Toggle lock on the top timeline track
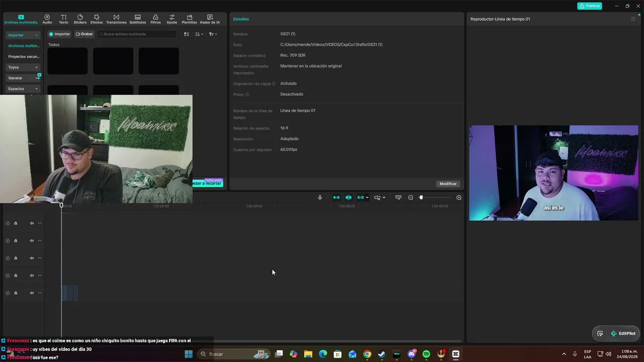 16,223
